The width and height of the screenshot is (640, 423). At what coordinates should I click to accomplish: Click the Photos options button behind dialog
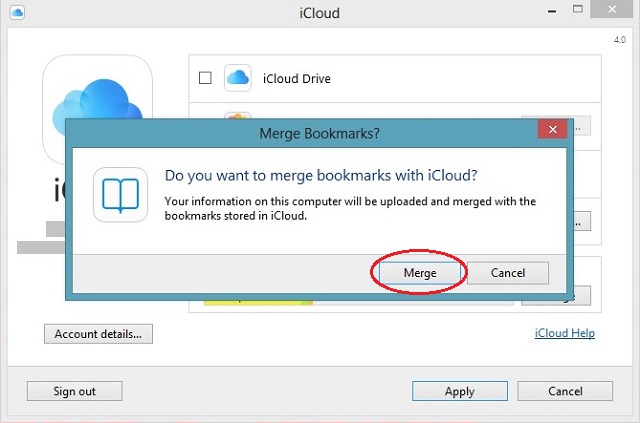pos(580,125)
